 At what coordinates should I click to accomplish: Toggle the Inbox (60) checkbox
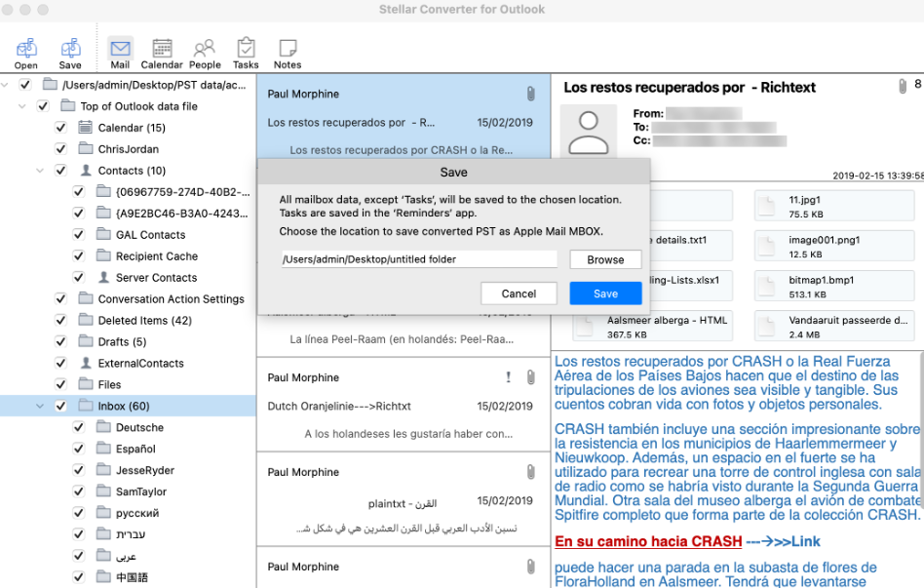tap(60, 406)
